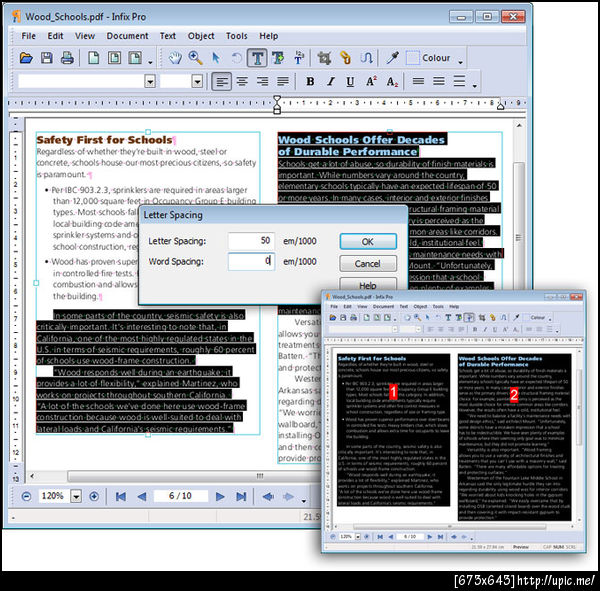Click the zoom in plus button

pyautogui.click(x=94, y=496)
